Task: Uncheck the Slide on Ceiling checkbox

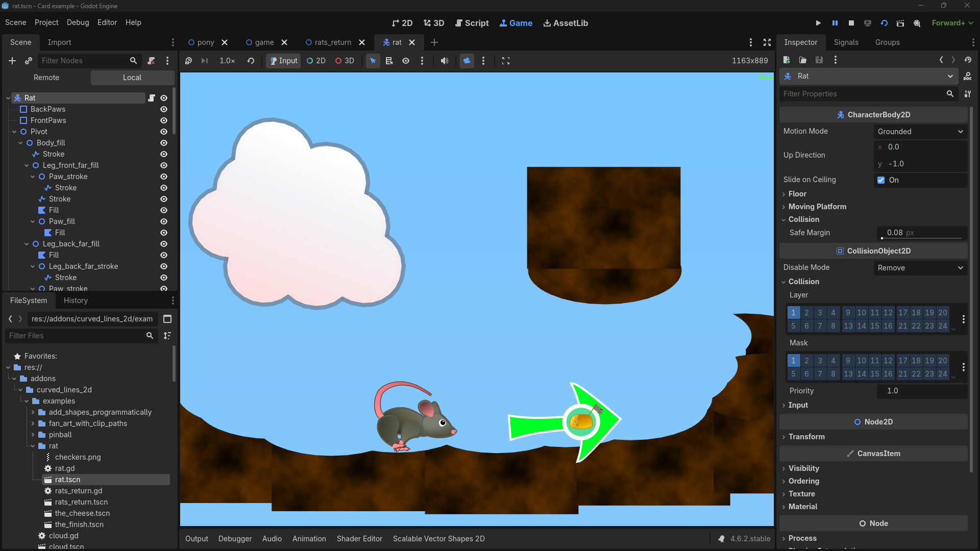Action: 881,180
